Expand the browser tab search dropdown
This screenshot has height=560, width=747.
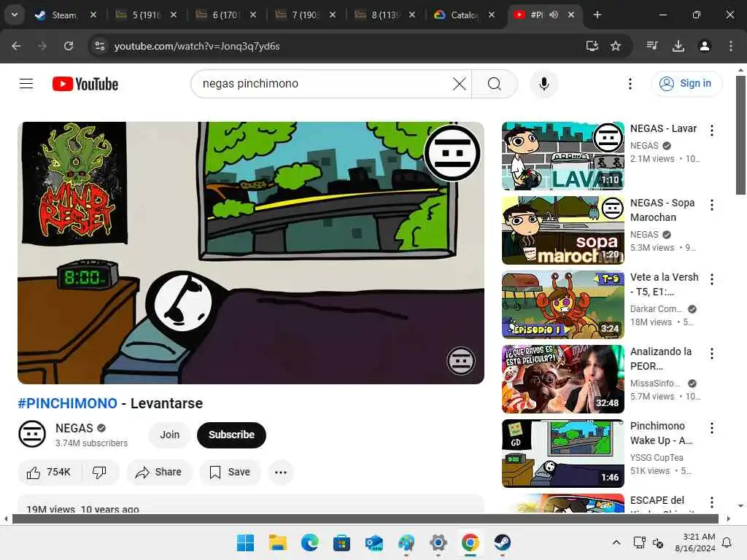pyautogui.click(x=15, y=15)
